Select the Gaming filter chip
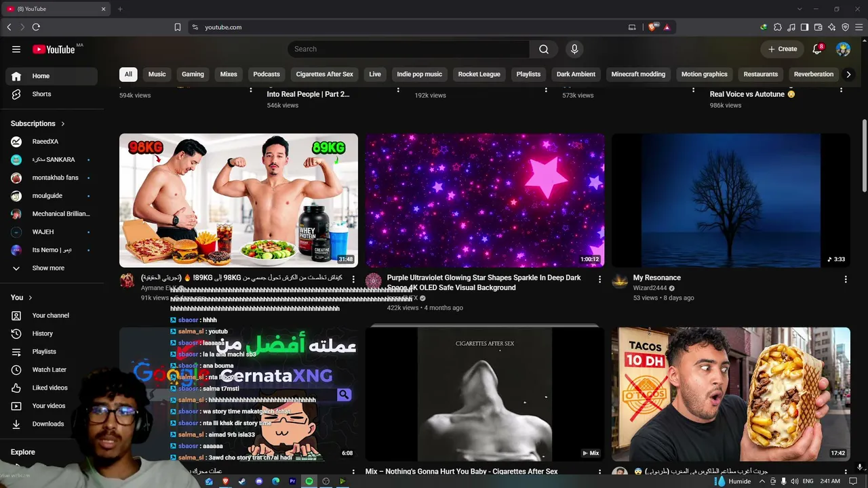 tap(193, 75)
